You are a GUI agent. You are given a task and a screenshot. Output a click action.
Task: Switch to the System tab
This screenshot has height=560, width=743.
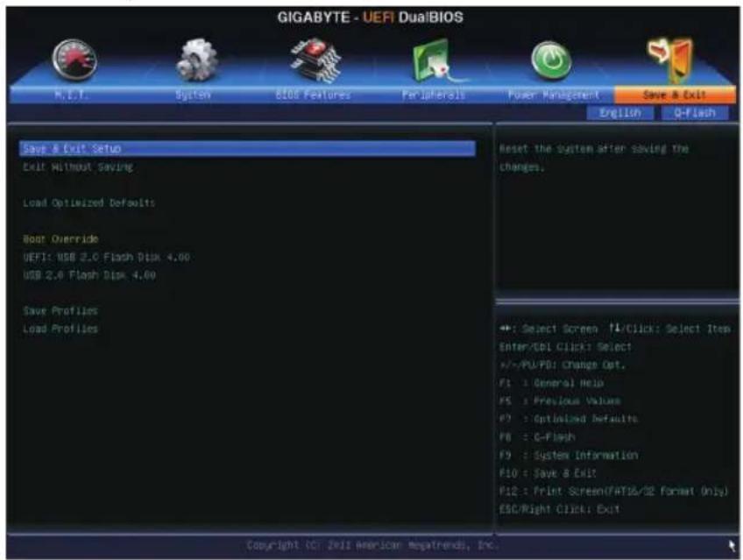coord(193,95)
